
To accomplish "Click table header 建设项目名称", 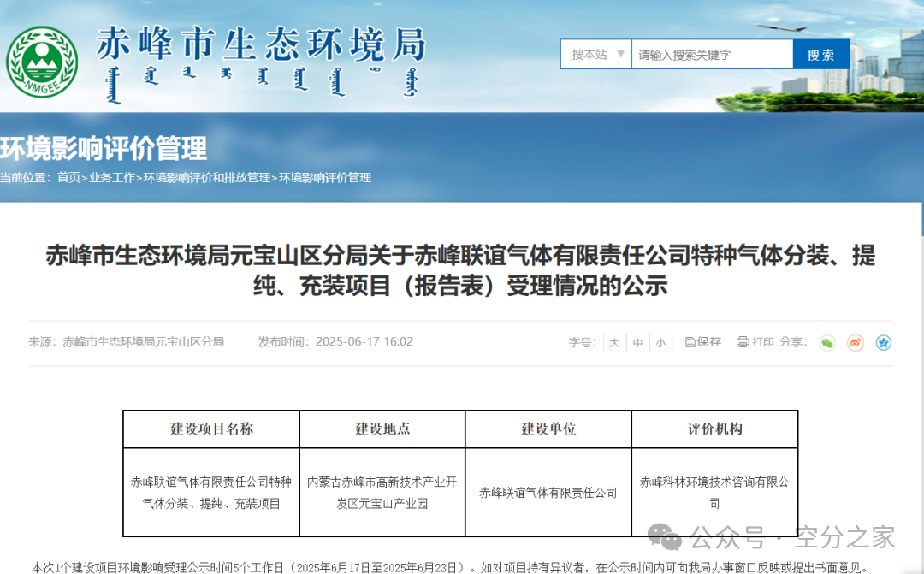I will (x=211, y=429).
